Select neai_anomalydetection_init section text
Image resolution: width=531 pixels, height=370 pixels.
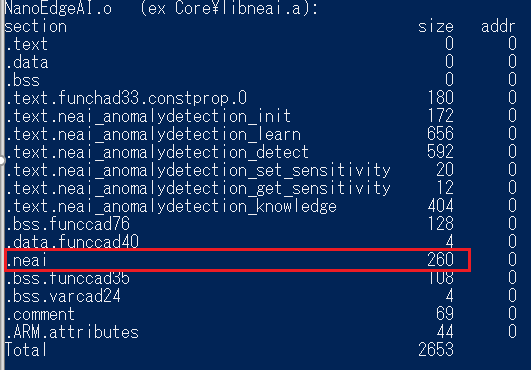(x=148, y=116)
